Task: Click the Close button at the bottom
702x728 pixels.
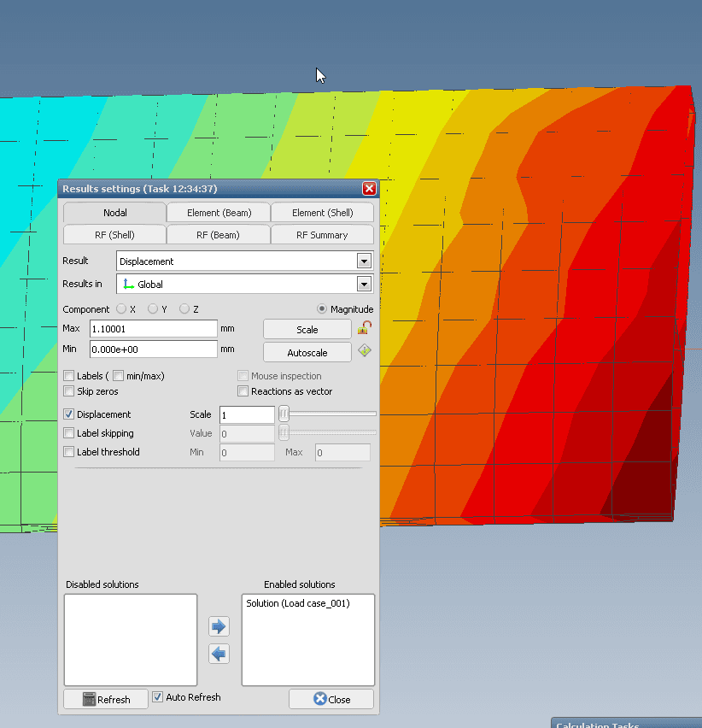Action: [331, 699]
